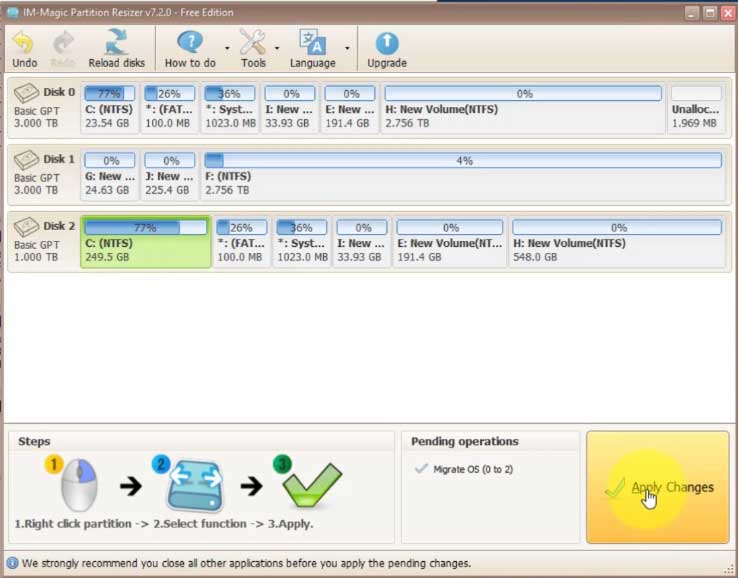Select Disk 0 System 1023.0 MB partition

[230, 108]
